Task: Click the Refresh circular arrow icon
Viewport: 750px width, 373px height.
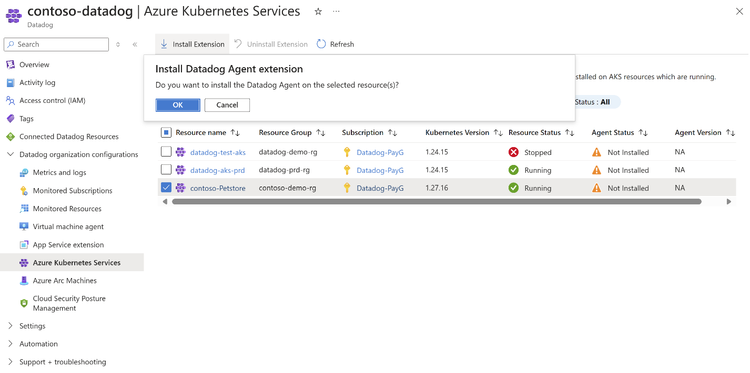Action: 321,44
